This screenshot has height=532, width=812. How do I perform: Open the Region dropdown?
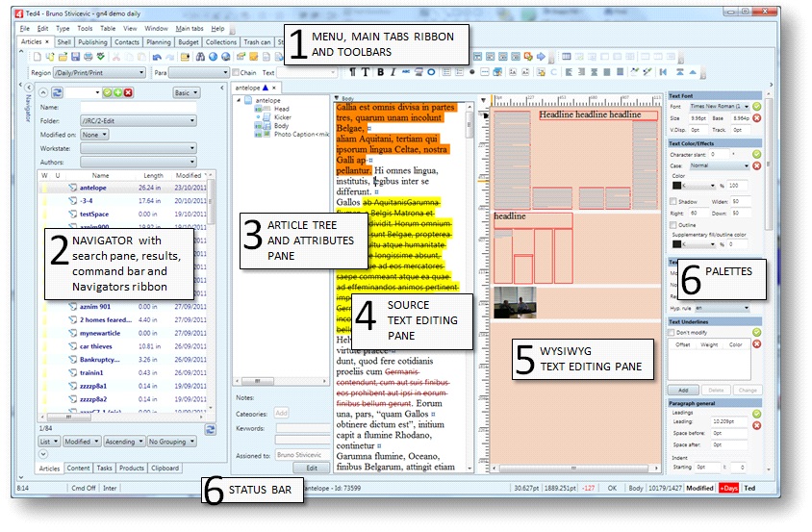(99, 73)
